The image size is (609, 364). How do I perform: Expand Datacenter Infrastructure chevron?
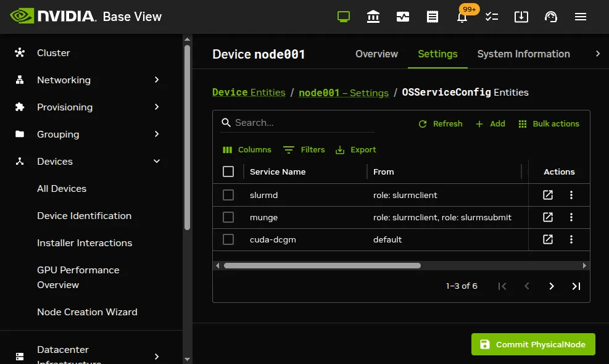157,356
